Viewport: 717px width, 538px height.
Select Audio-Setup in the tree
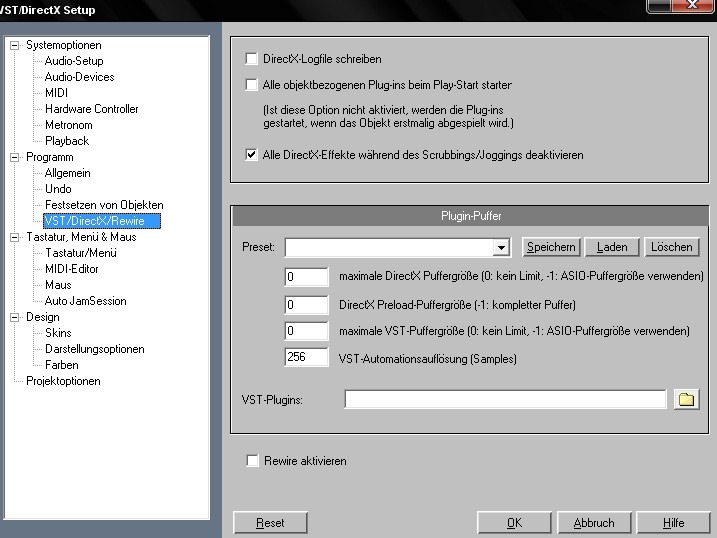click(x=74, y=61)
